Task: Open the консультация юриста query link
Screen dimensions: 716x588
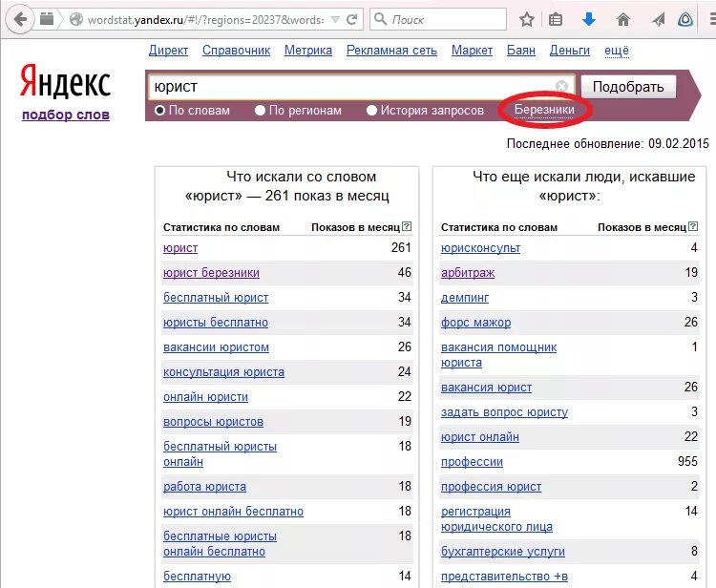Action: 223,372
